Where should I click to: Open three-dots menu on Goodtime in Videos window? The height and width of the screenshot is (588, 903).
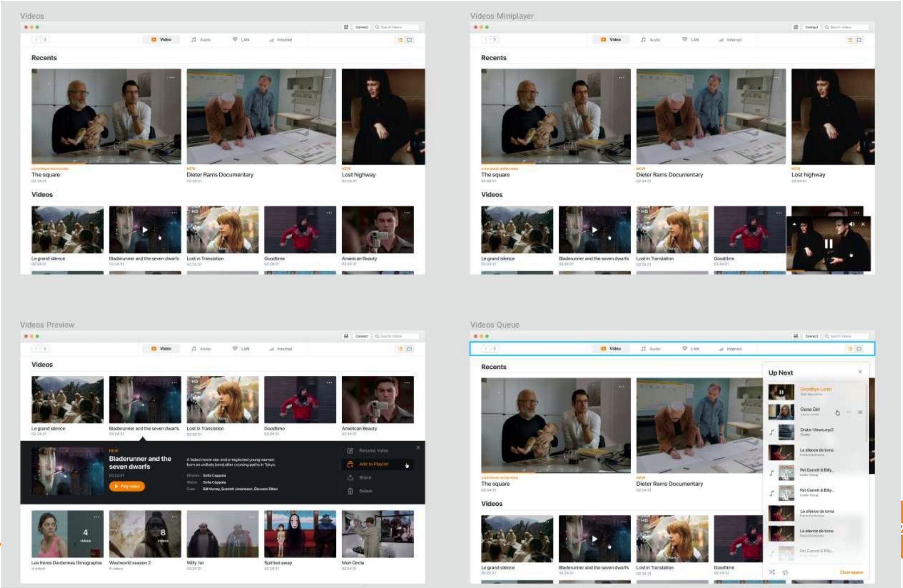click(329, 213)
